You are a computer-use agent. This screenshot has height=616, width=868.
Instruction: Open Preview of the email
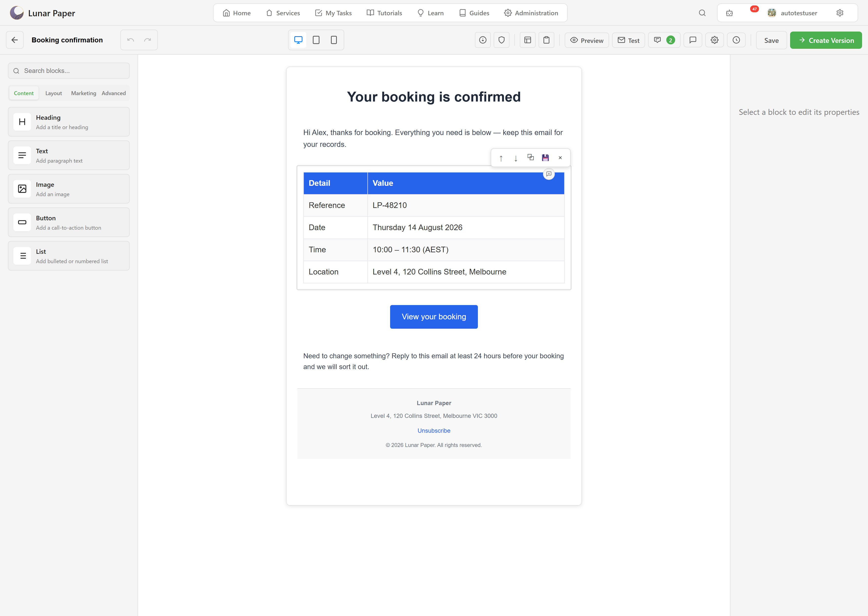pyautogui.click(x=587, y=40)
